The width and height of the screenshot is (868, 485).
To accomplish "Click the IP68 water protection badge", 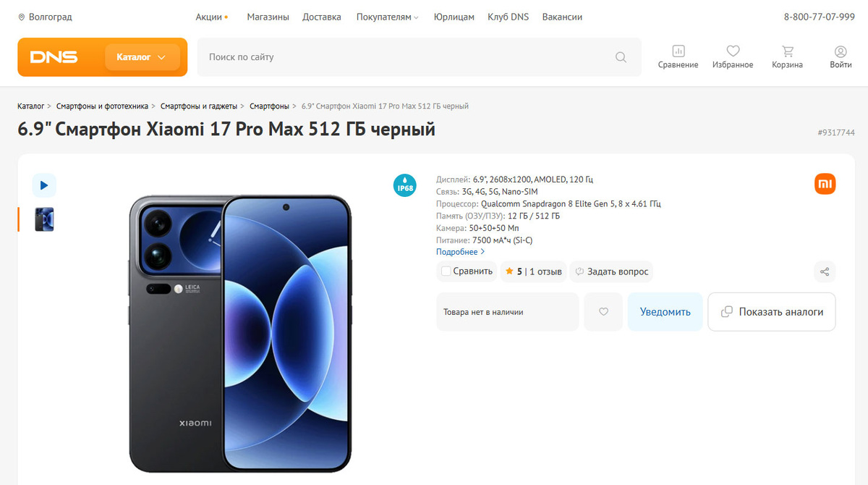I will (404, 185).
